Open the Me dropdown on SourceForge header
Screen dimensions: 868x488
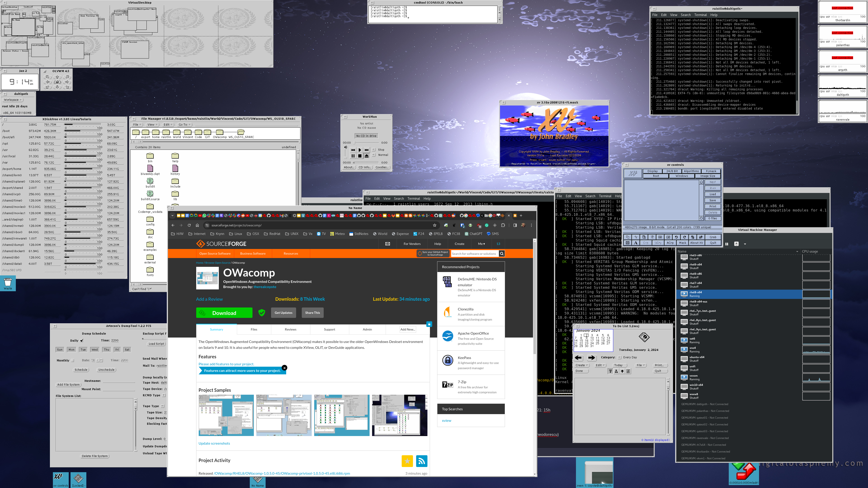point(481,244)
